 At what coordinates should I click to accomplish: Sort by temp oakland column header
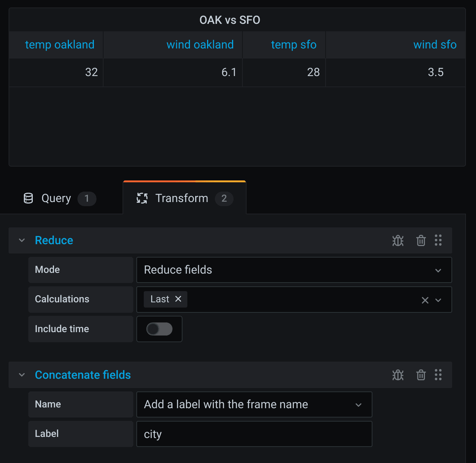click(60, 45)
